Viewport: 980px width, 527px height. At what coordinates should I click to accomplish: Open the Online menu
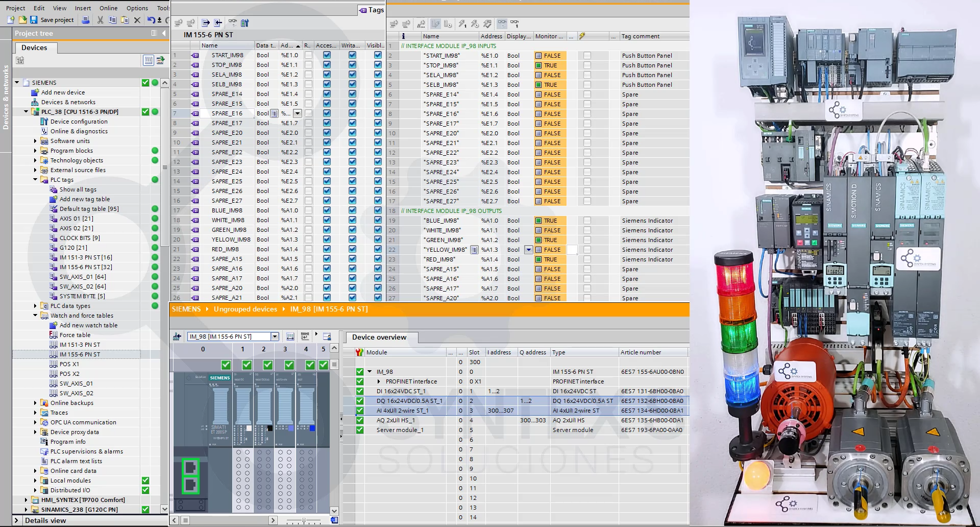(108, 8)
